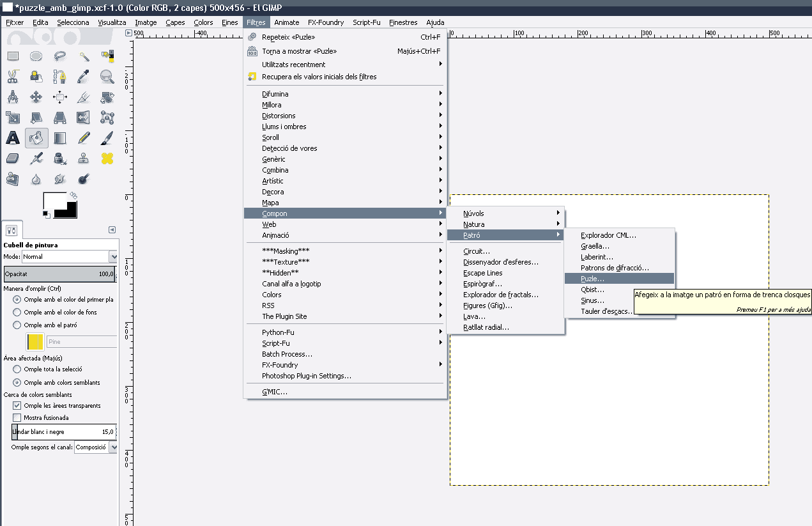
Task: Check the 'Mostra fusionada' checkbox
Action: [17, 418]
